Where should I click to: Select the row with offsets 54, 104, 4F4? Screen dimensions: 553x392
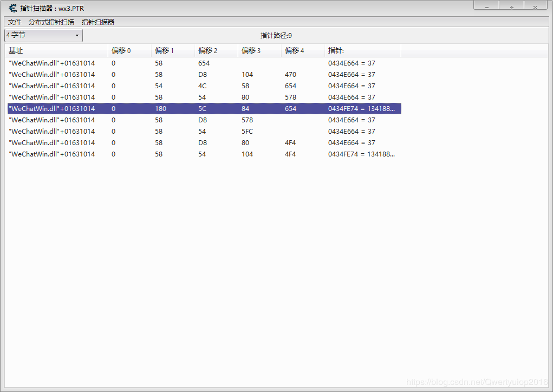204,154
